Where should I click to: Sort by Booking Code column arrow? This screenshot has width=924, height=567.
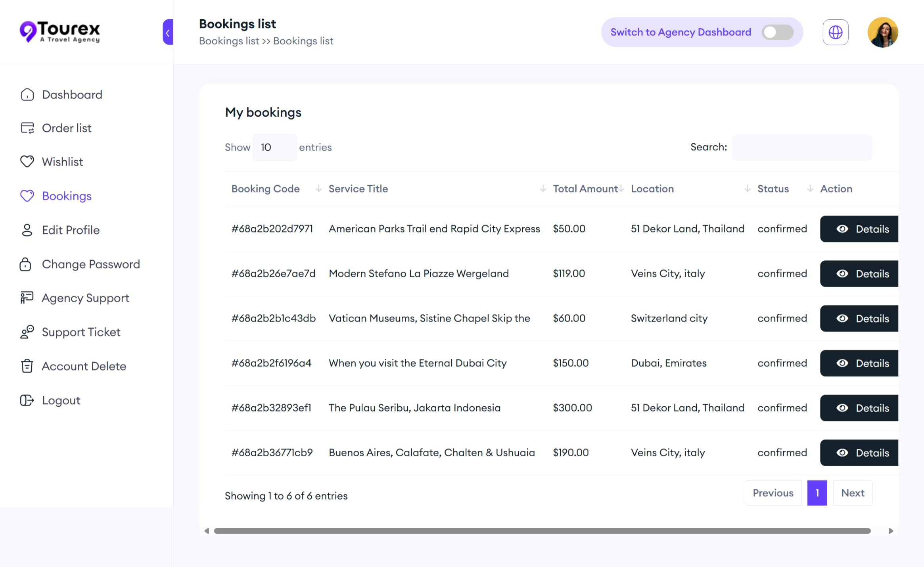click(x=318, y=188)
